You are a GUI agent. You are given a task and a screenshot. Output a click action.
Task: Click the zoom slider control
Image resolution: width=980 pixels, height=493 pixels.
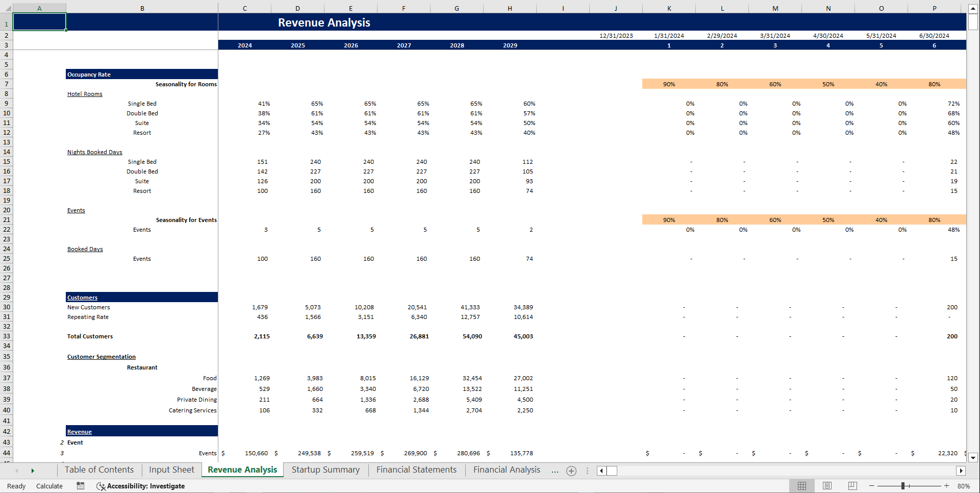[903, 486]
